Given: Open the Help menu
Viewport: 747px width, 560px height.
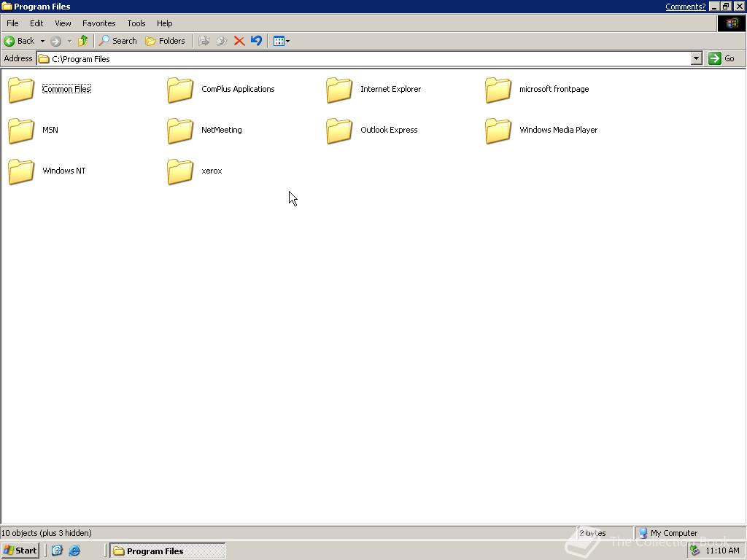Looking at the screenshot, I should (x=164, y=23).
